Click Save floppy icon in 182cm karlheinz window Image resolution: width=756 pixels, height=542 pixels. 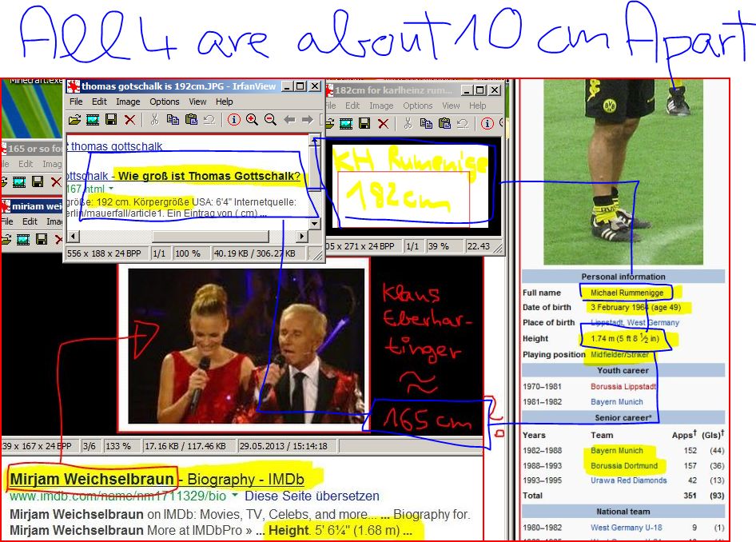(364, 123)
